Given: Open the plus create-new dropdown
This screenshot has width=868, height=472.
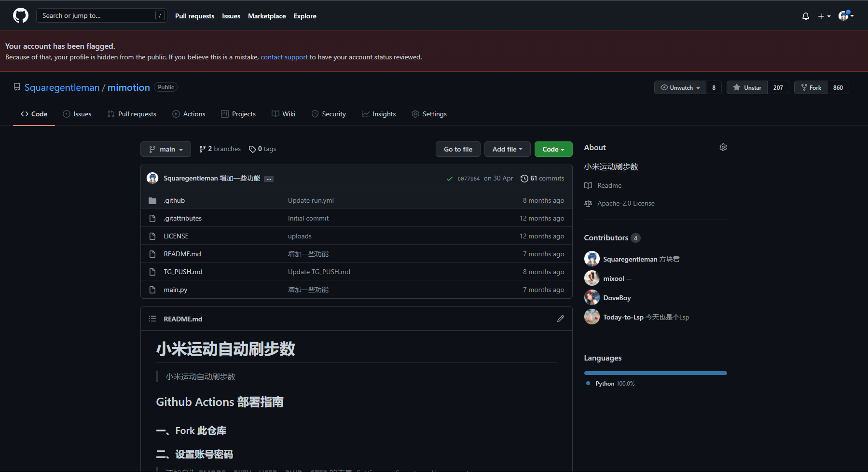Looking at the screenshot, I should 824,16.
